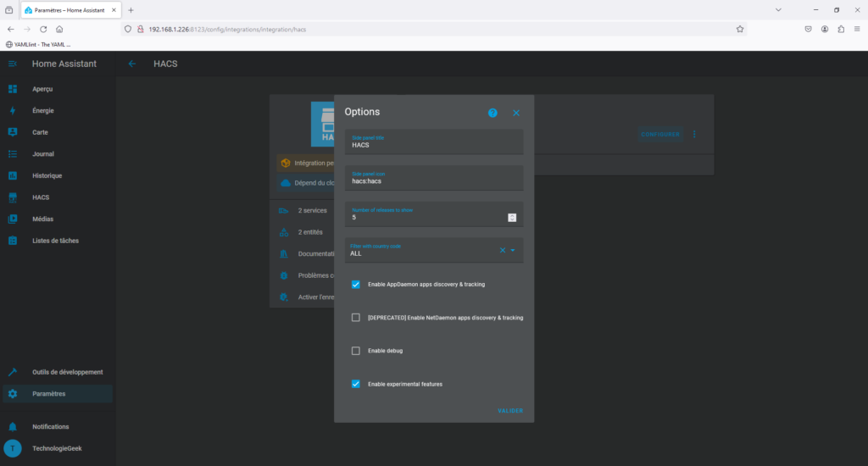
Task: Click the TechnologieGeek user avatar
Action: click(x=12, y=448)
